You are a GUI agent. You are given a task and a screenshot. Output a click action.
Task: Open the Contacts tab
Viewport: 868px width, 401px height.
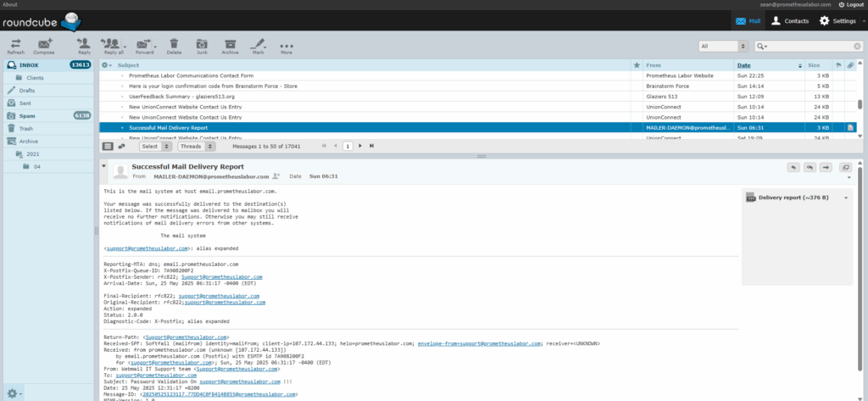coord(790,21)
